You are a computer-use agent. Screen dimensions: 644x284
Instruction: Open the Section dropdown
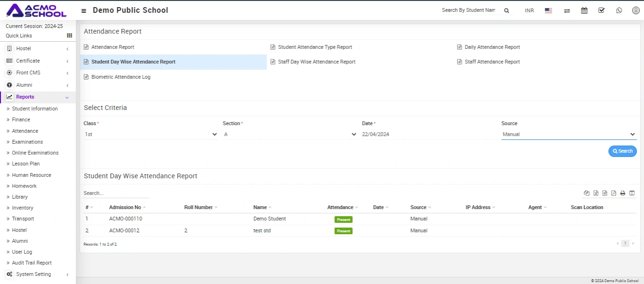(290, 135)
